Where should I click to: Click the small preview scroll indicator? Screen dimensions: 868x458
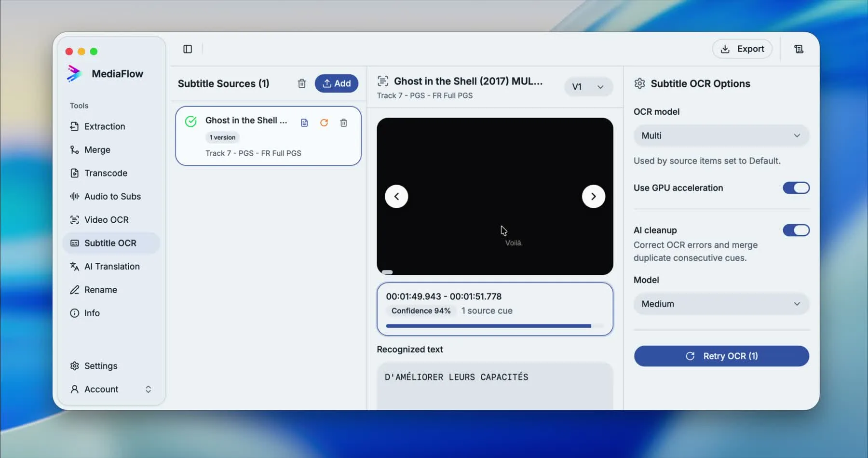click(387, 272)
